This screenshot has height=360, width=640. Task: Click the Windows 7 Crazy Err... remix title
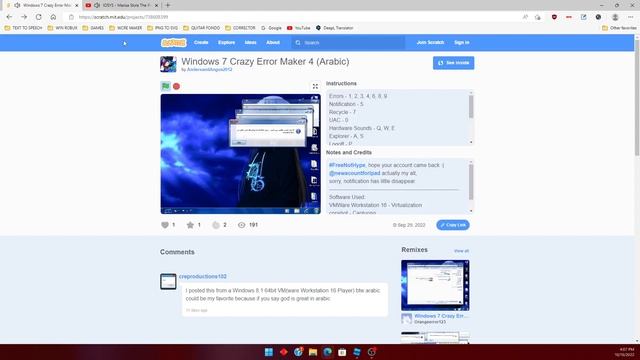[441, 316]
